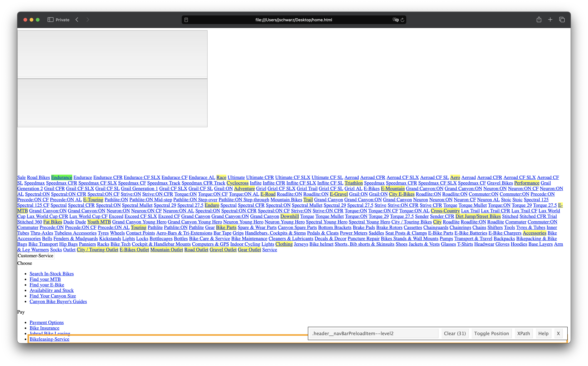Click the highlighted E-Mountain link

pos(393,189)
